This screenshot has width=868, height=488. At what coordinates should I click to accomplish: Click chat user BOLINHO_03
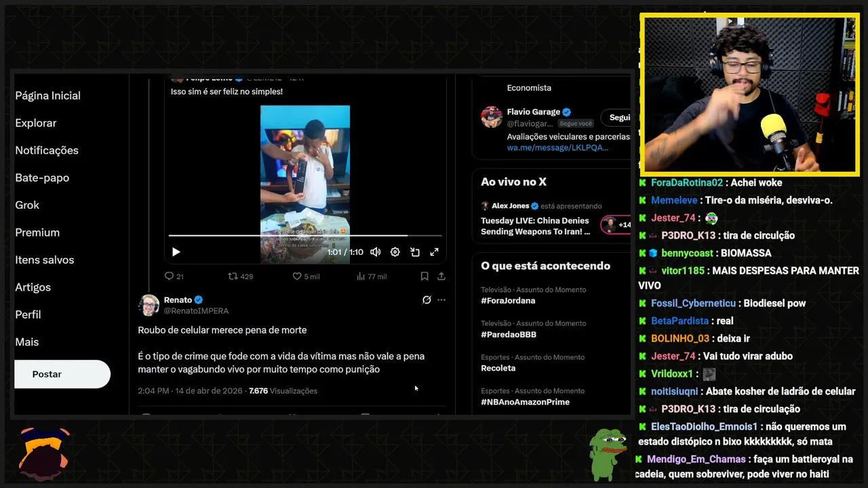[x=680, y=339]
